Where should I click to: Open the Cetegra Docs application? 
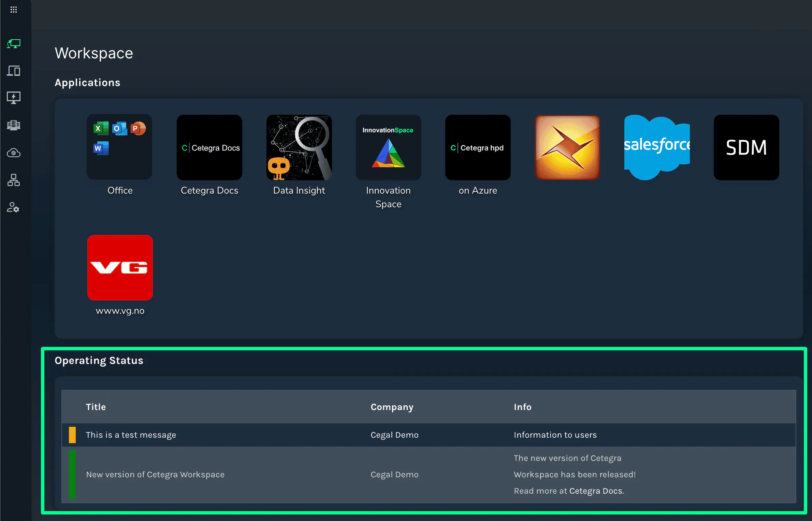(x=209, y=147)
